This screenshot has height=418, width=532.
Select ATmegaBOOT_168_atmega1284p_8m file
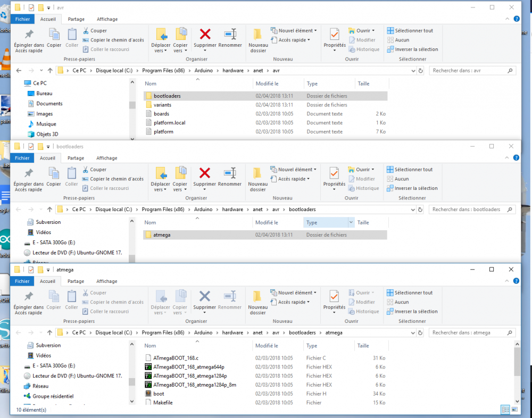[264, 384]
